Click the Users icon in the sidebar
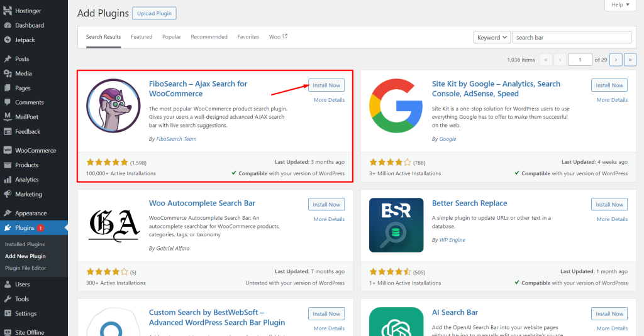Image resolution: width=644 pixels, height=336 pixels. coord(8,285)
